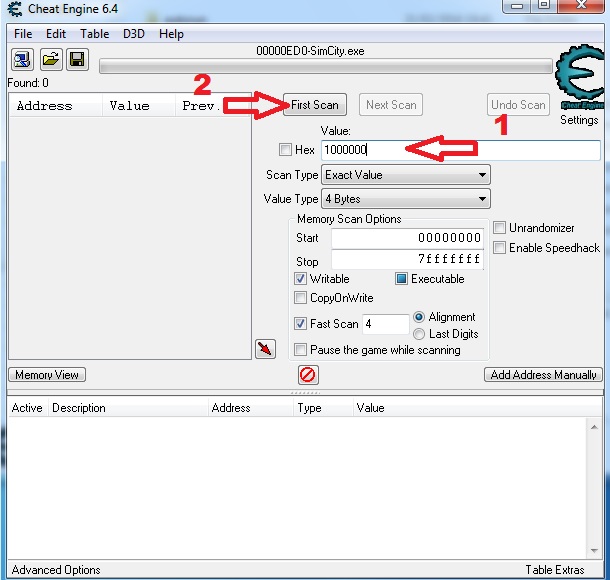610x580 pixels.
Task: Toggle the Fast Scan checkbox
Action: (300, 323)
